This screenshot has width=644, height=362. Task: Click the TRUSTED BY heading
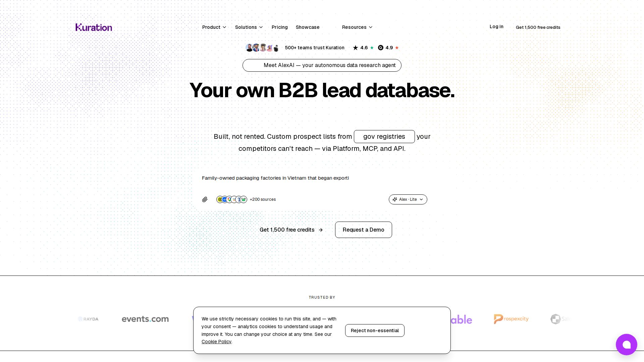coord(322,297)
